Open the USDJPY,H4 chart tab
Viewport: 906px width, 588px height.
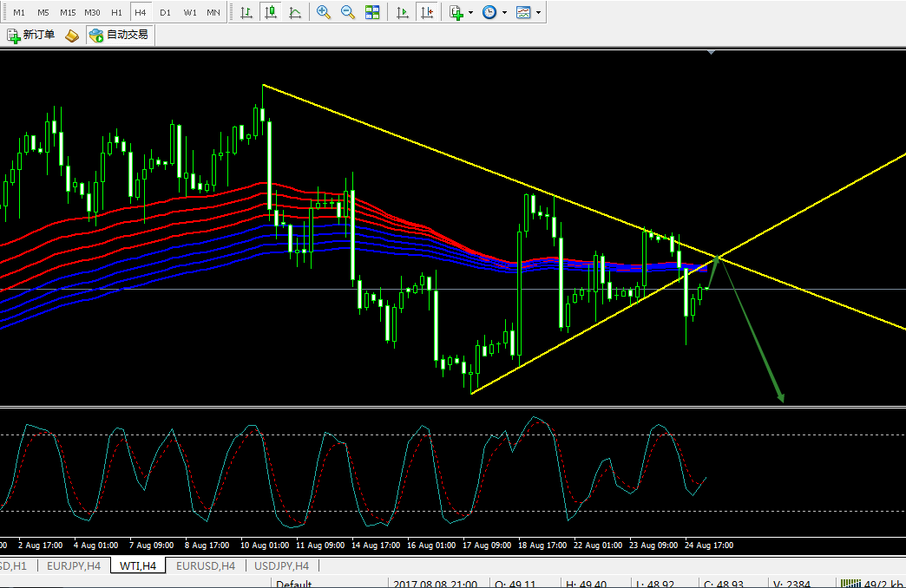click(281, 566)
